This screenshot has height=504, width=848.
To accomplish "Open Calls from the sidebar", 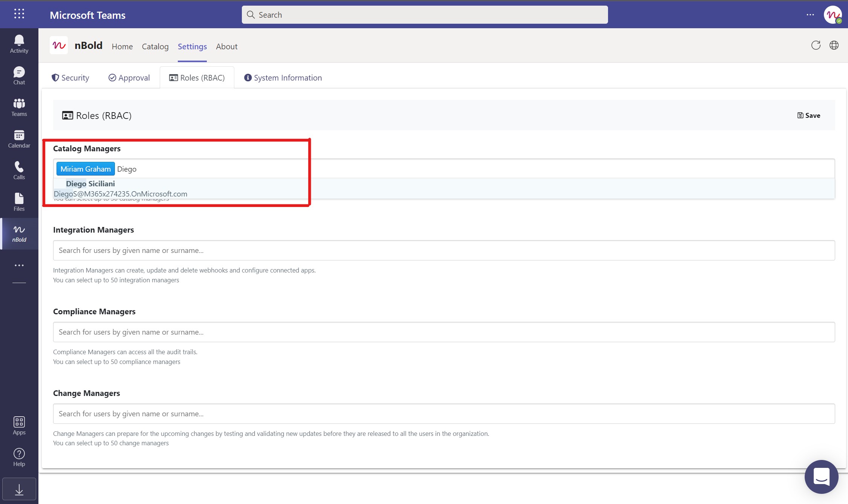I will click(19, 171).
